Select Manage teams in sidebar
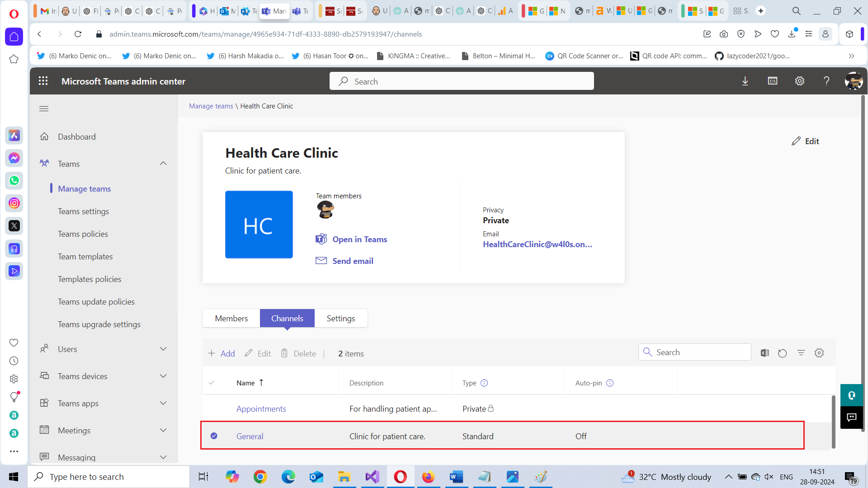The width and height of the screenshot is (868, 488). [x=84, y=188]
